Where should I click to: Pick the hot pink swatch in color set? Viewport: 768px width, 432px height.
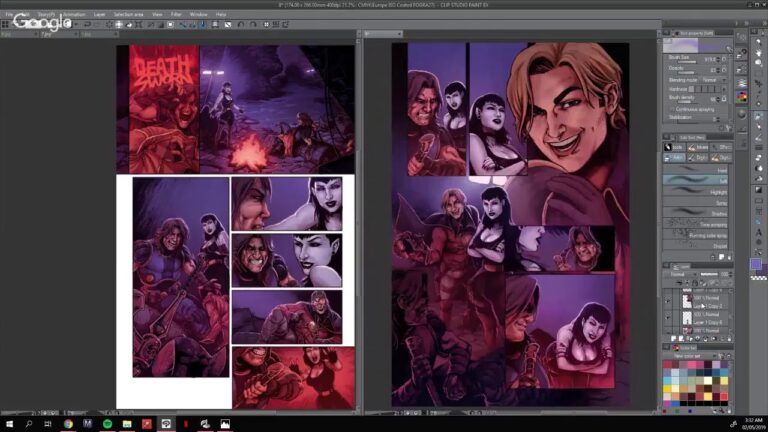click(x=692, y=365)
